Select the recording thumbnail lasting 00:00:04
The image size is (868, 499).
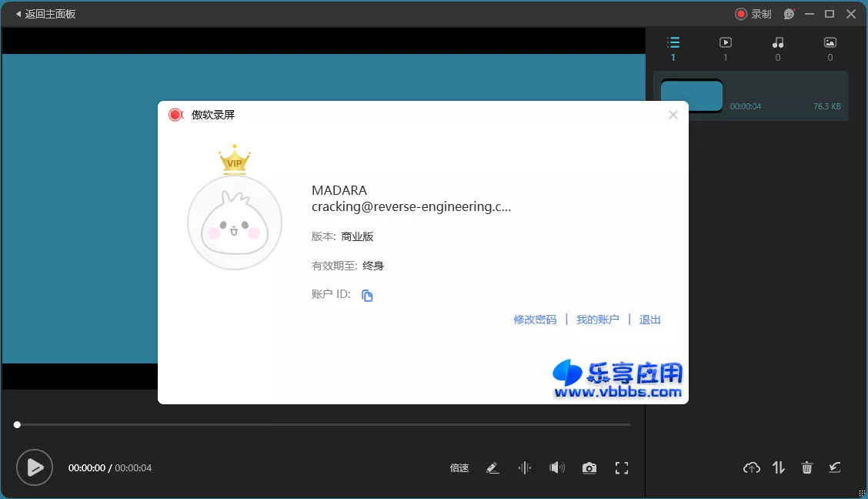click(693, 94)
